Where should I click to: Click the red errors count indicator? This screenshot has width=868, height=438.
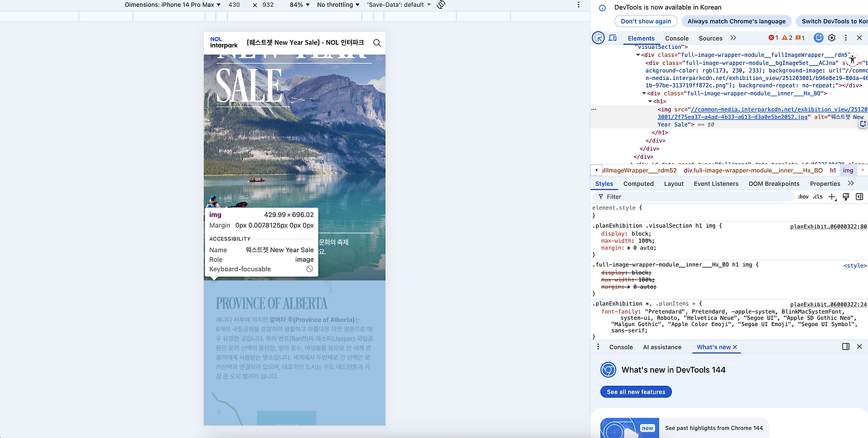click(x=774, y=38)
